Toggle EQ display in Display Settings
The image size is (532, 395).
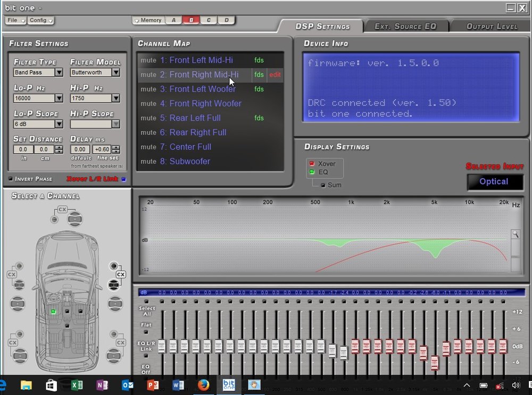point(312,172)
